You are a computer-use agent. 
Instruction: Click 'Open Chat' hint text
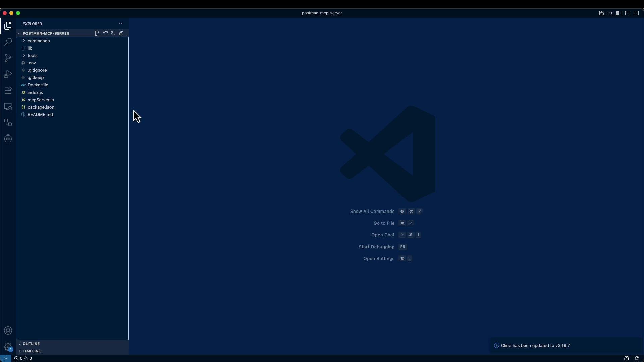pos(383,235)
